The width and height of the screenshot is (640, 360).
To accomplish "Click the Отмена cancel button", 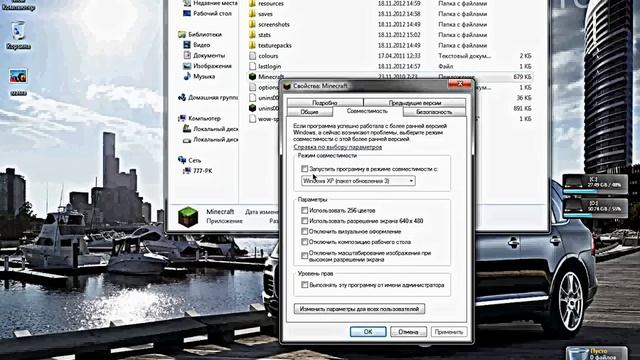I will click(409, 332).
